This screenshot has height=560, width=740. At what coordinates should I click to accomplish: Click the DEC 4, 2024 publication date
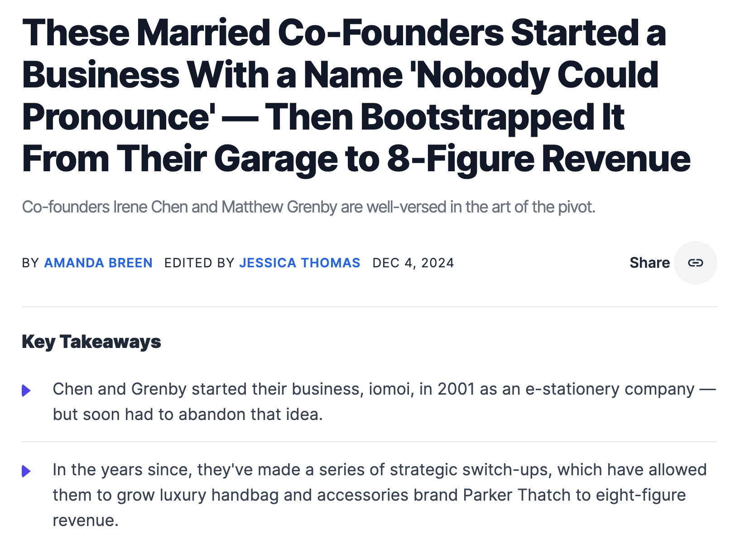[x=413, y=263]
